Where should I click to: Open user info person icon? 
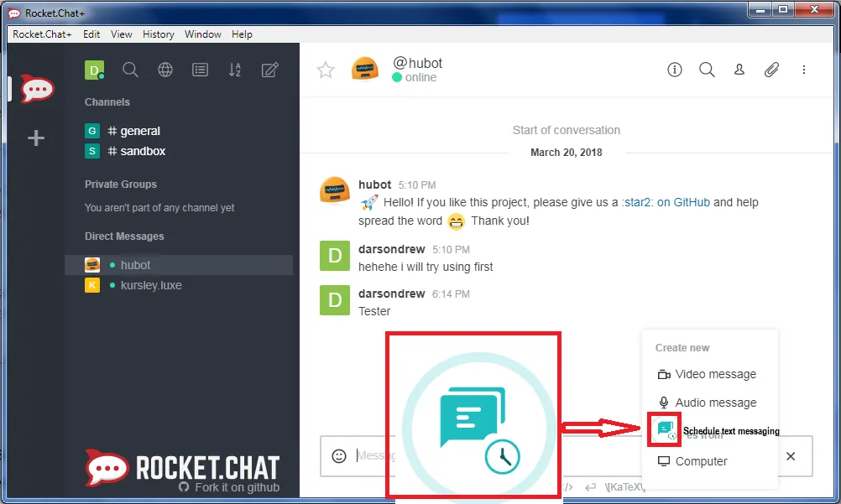click(x=739, y=70)
